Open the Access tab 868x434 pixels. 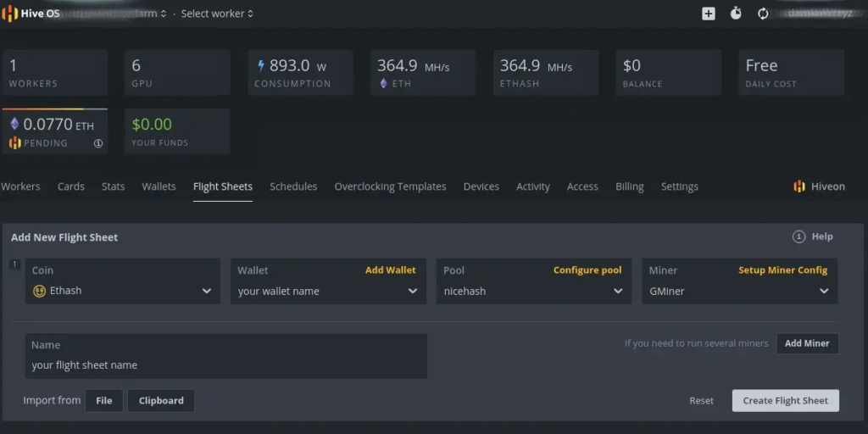[582, 186]
